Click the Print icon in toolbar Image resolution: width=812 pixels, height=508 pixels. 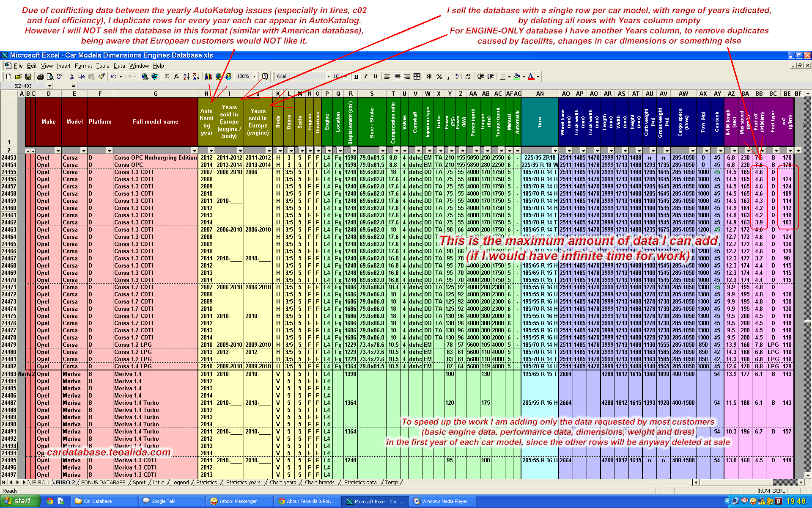click(x=40, y=77)
